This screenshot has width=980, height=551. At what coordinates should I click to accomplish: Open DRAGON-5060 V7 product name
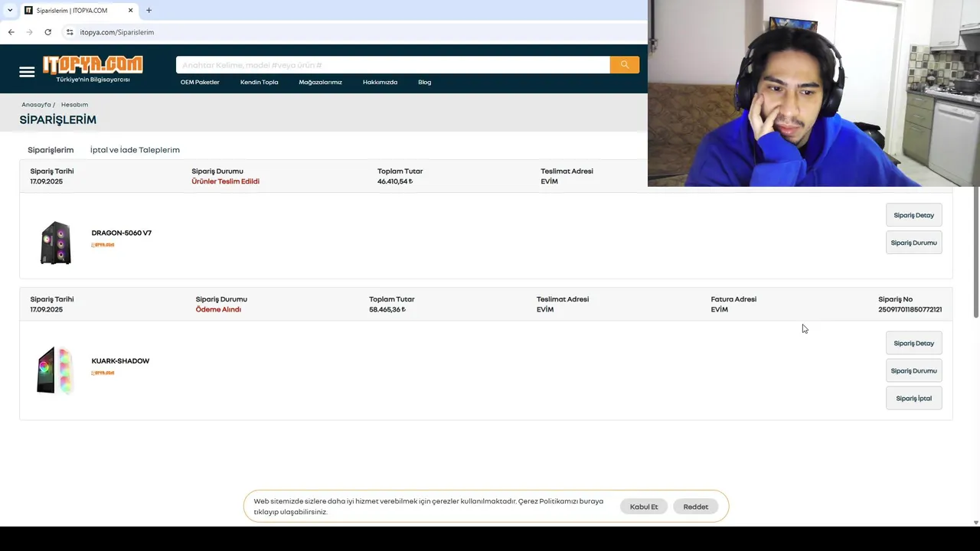[122, 233]
